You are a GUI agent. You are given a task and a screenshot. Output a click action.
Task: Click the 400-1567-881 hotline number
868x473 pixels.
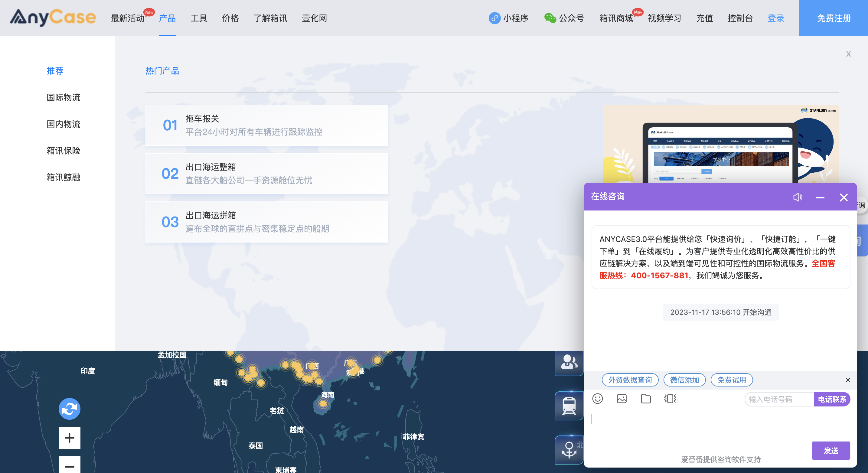pos(659,276)
